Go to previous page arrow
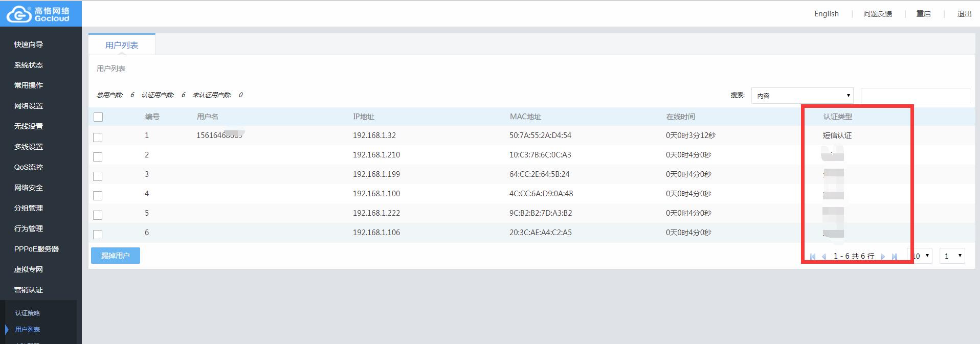The width and height of the screenshot is (980, 344). (x=823, y=257)
